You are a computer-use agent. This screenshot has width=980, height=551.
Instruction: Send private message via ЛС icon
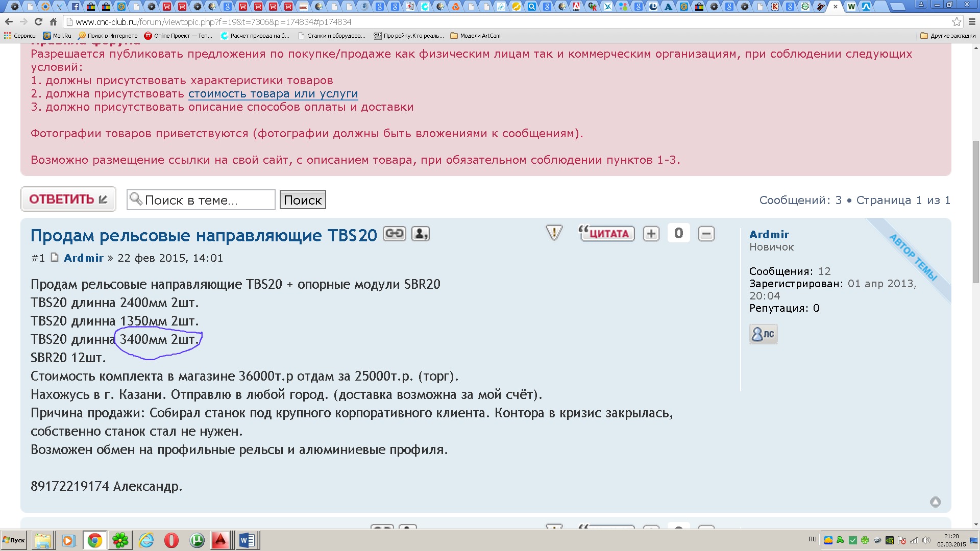click(763, 334)
